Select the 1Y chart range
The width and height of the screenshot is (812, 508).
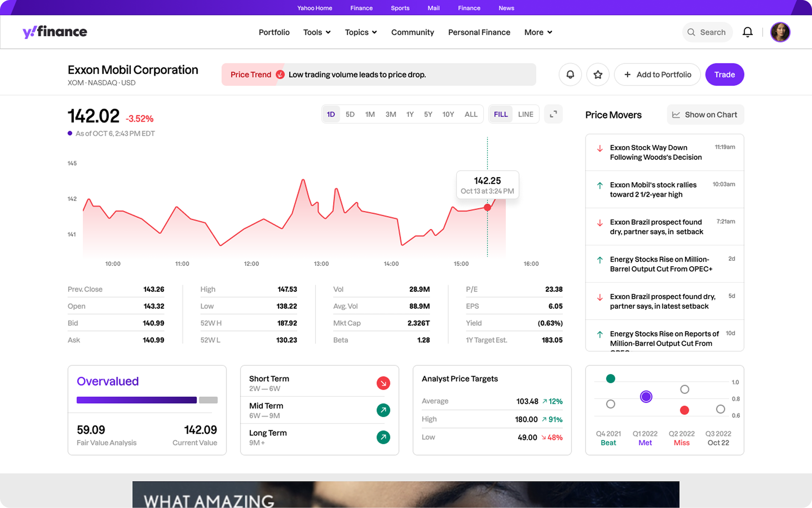click(410, 114)
